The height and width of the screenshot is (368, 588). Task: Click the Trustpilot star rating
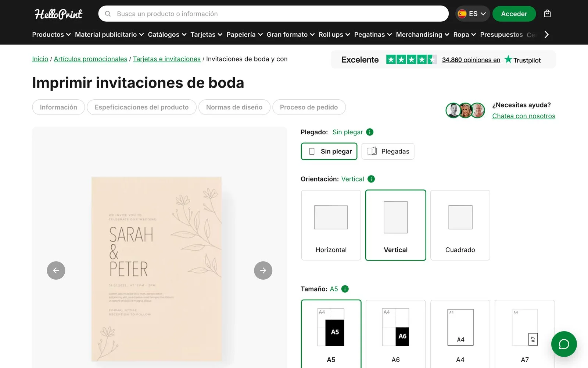pos(411,60)
